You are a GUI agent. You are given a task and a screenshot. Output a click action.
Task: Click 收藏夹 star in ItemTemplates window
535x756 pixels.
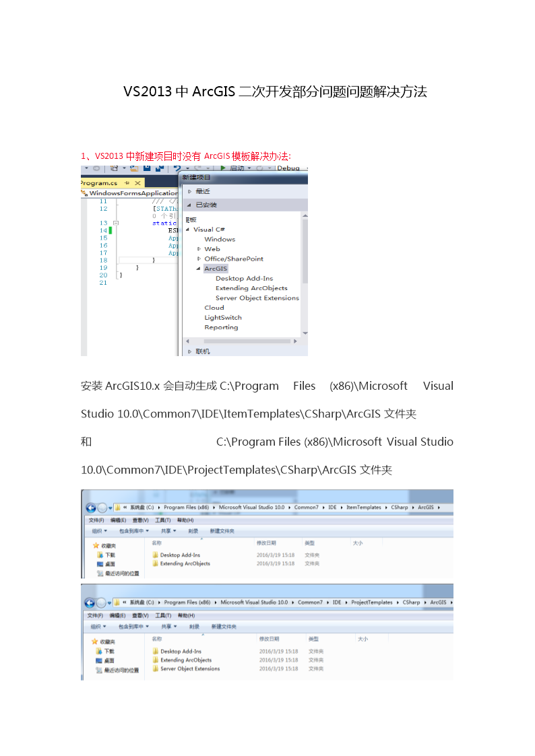(x=96, y=545)
